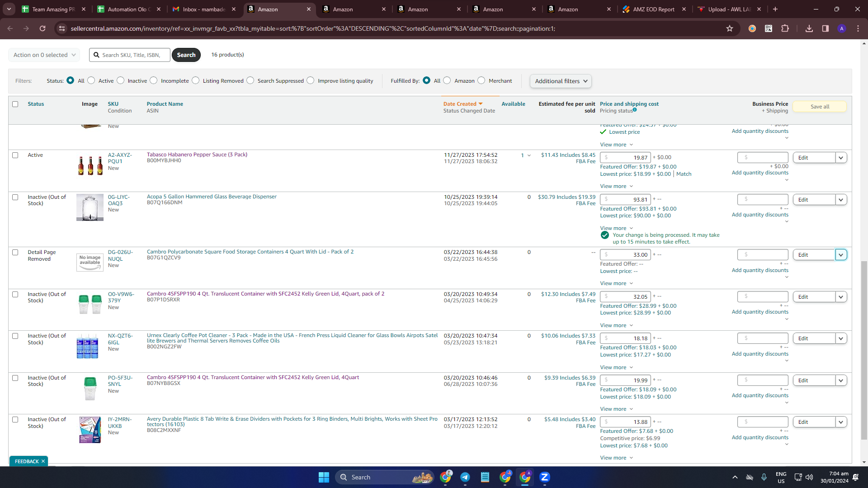The width and height of the screenshot is (868, 488).
Task: Open Chrome side panel
Action: [826, 28]
